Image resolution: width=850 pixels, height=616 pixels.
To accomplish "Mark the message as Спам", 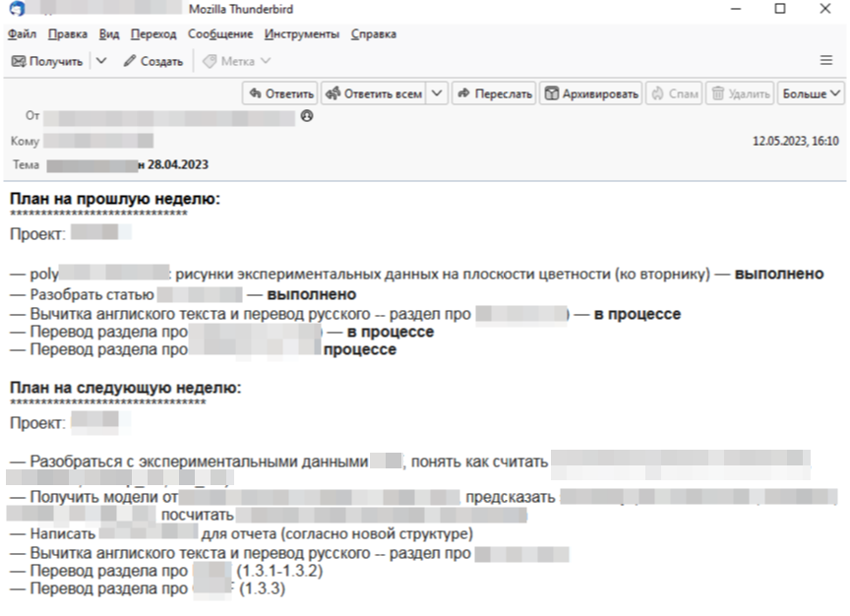I will [674, 94].
